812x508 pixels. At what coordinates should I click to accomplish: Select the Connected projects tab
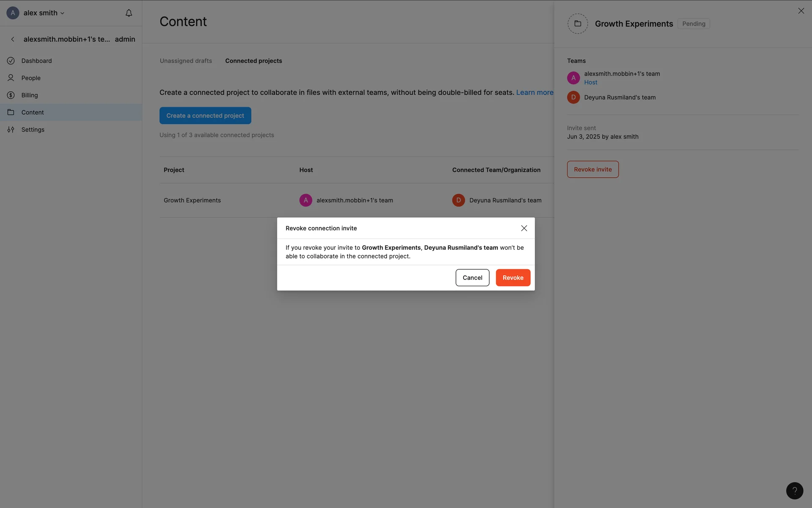pyautogui.click(x=253, y=61)
